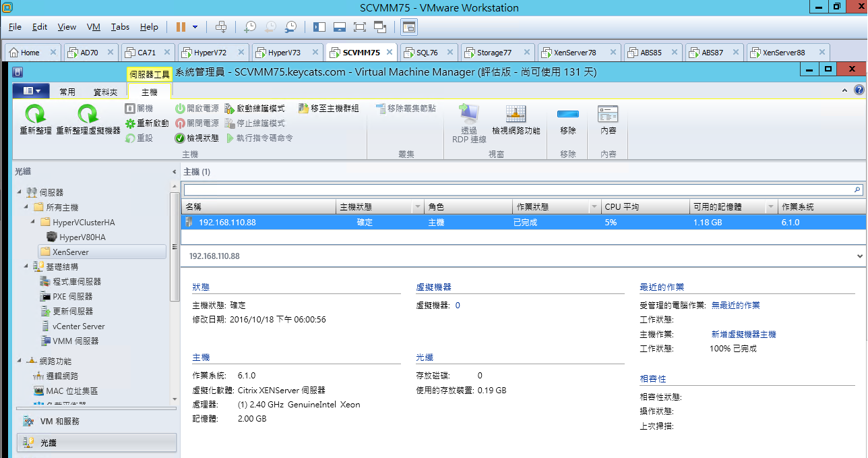Screen dimensions: 868x458
Task: Close the Storage77 VM tab
Action: tap(526, 52)
